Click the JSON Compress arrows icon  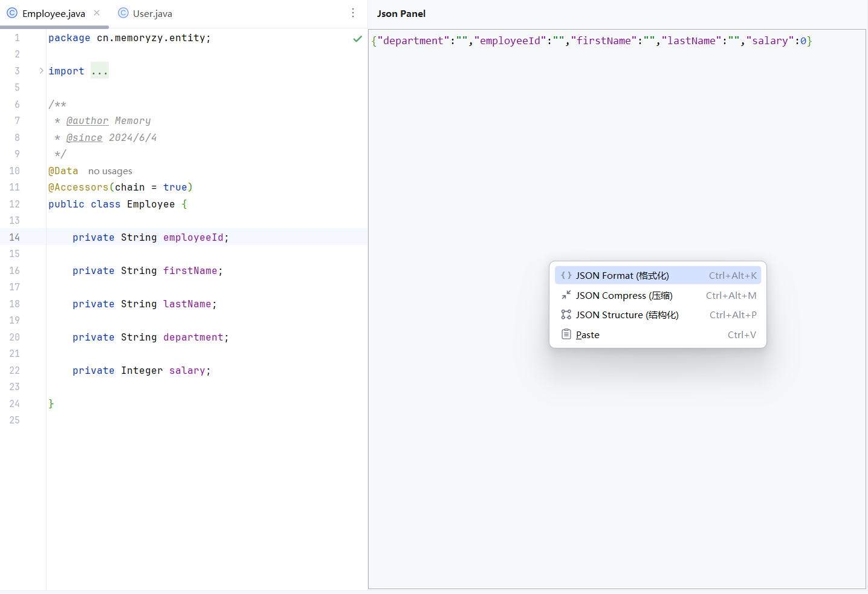click(566, 295)
